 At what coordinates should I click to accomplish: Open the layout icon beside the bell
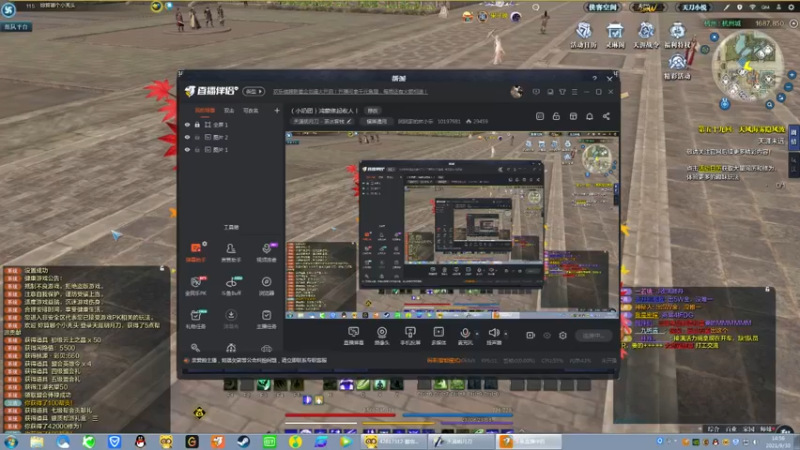(x=573, y=116)
